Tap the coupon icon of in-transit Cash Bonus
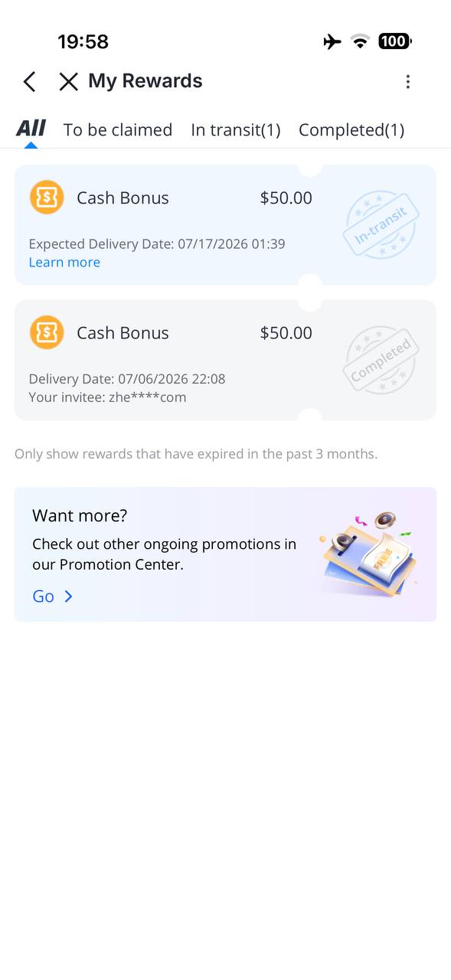 pyautogui.click(x=47, y=198)
